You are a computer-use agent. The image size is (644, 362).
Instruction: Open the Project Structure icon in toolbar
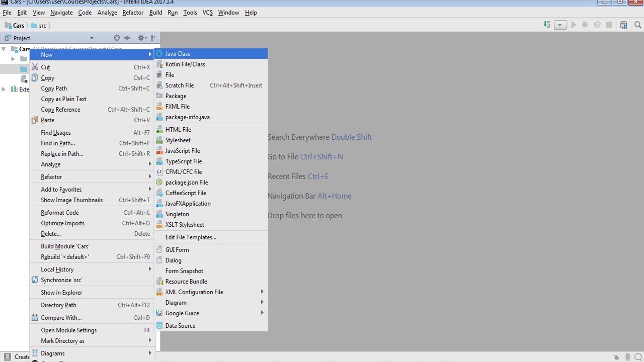click(624, 25)
